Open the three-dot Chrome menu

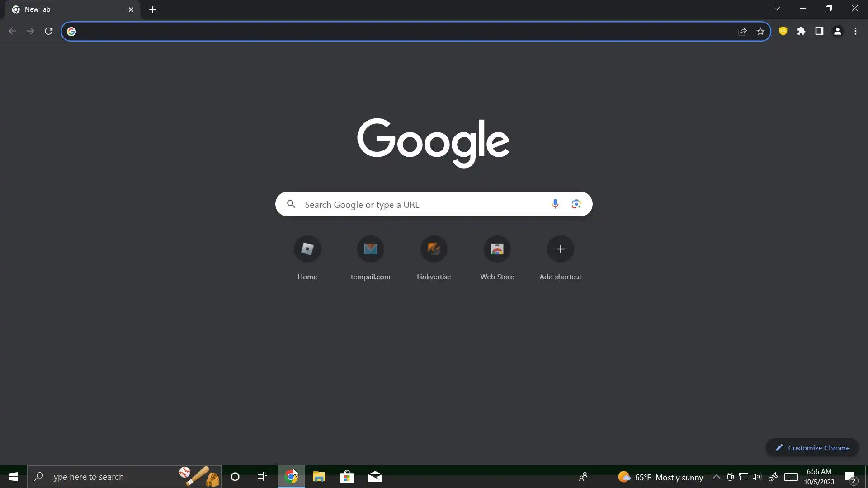point(855,31)
